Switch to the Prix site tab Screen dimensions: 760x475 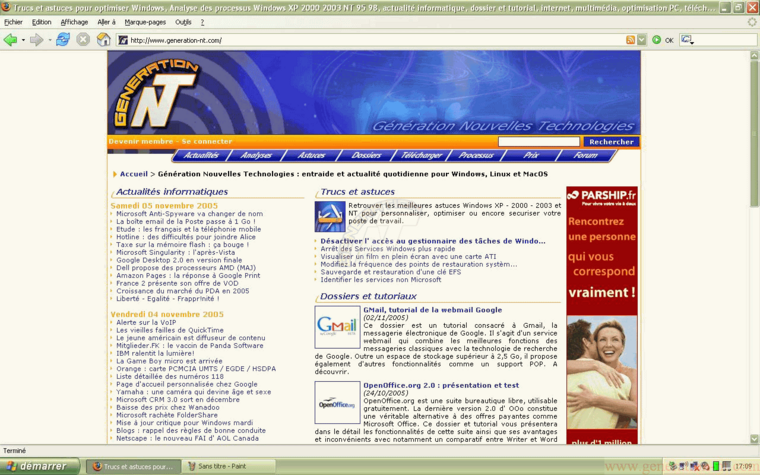531,155
